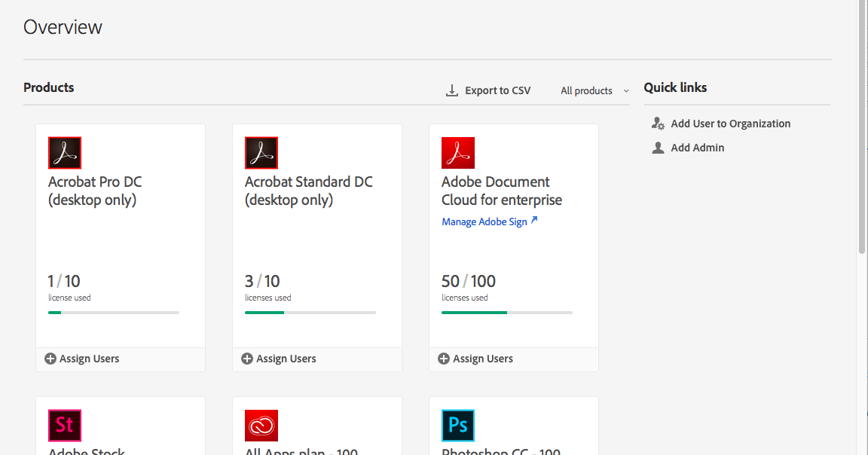This screenshot has width=868, height=455.
Task: Assign Users to Acrobat Pro DC
Action: tap(82, 359)
